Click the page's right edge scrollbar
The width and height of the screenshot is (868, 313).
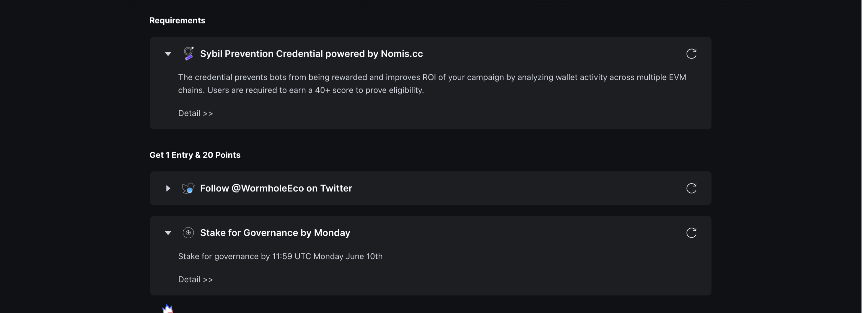coord(864,156)
